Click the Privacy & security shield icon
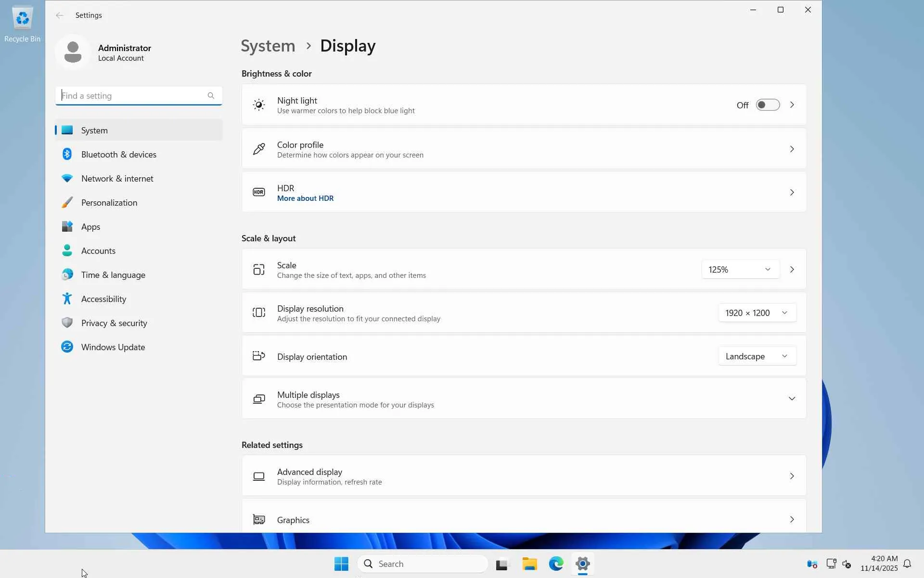 [67, 323]
